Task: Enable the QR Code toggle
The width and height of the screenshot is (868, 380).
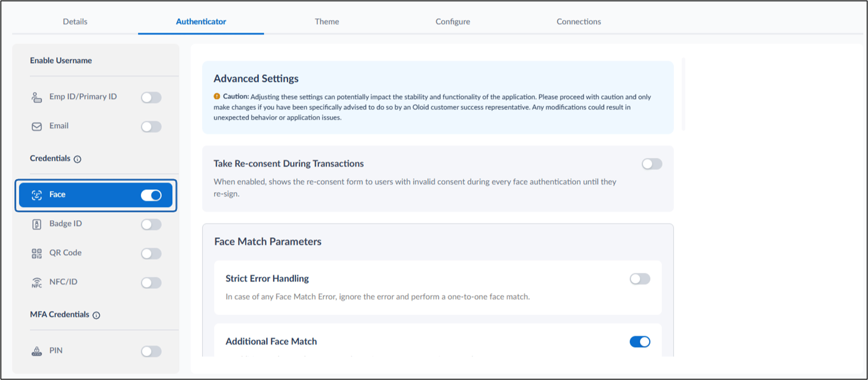Action: coord(151,253)
